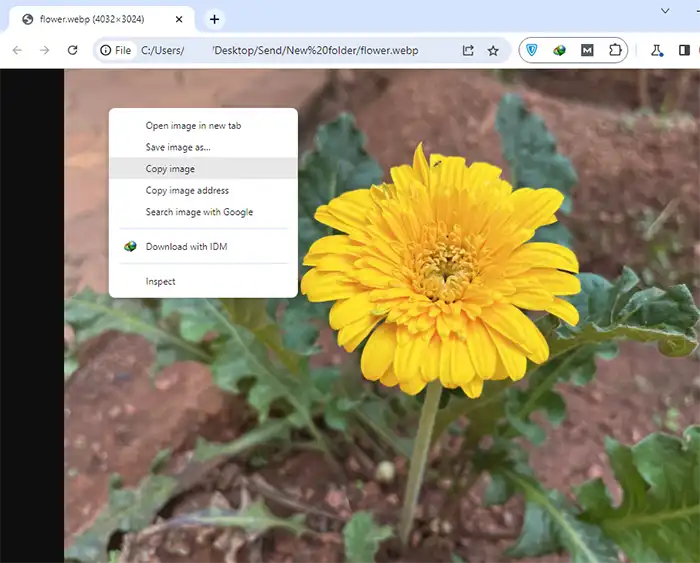Select Copy image address option
700x563 pixels.
click(x=203, y=190)
